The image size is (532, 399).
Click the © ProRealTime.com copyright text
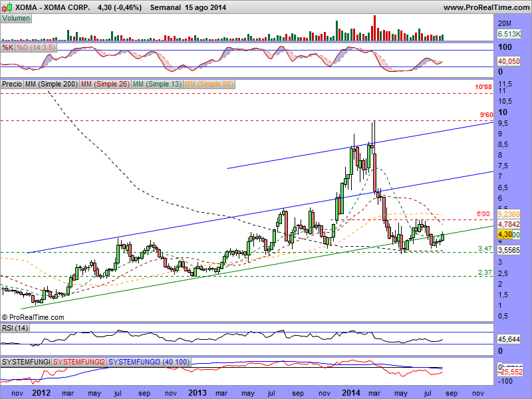pyautogui.click(x=33, y=318)
